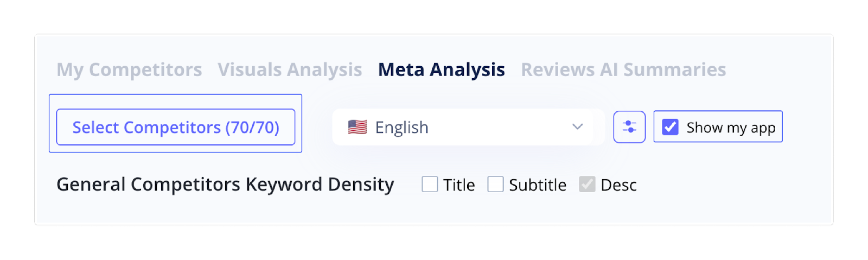This screenshot has height=260, width=868.
Task: Click the blue checkmark in Show my app
Action: point(671,127)
